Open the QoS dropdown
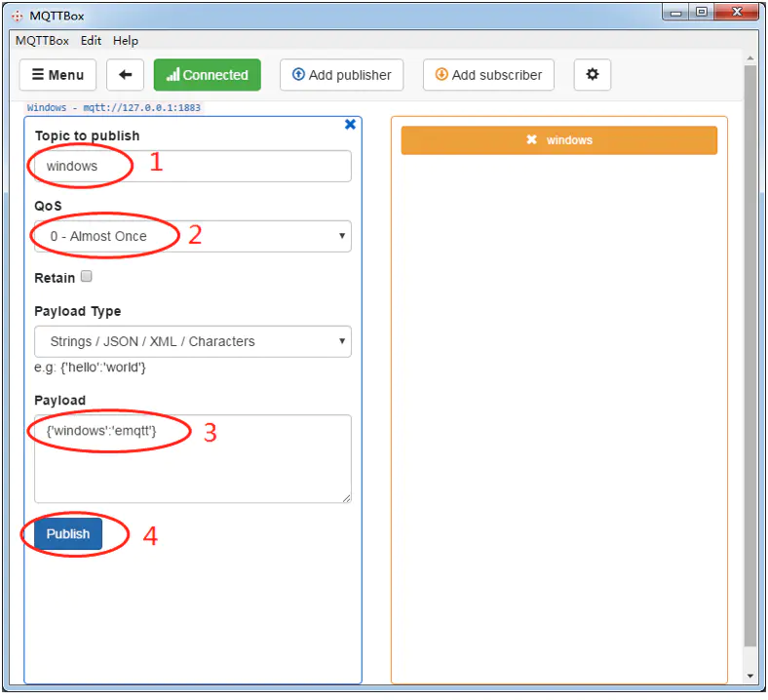This screenshot has height=700, width=768. tap(193, 236)
